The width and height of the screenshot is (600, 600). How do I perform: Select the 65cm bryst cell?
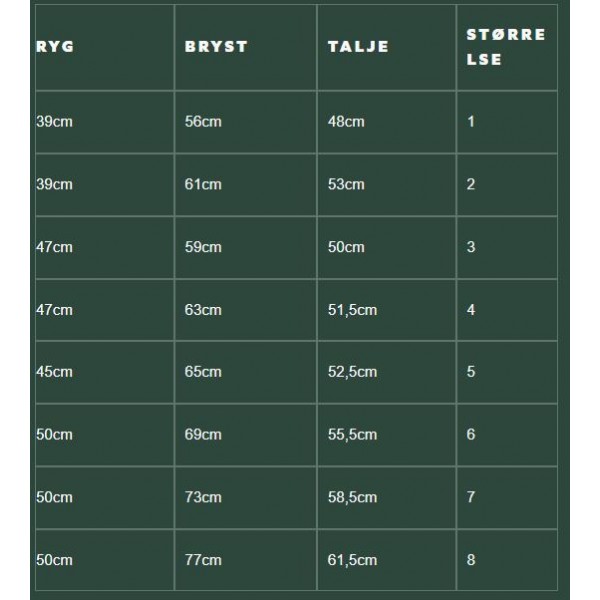click(203, 372)
